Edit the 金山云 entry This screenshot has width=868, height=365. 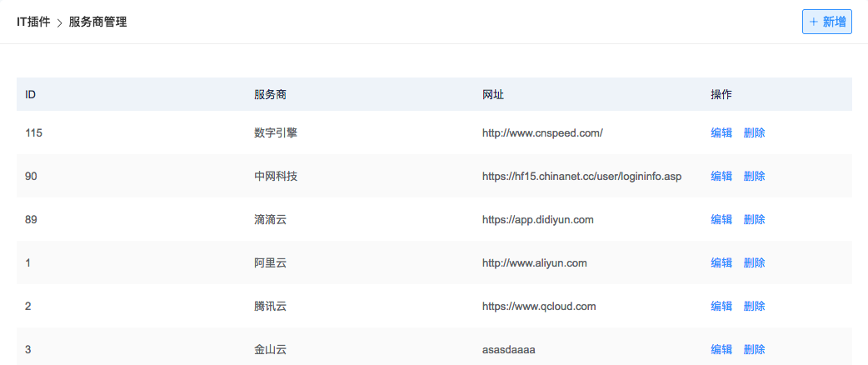pos(721,349)
